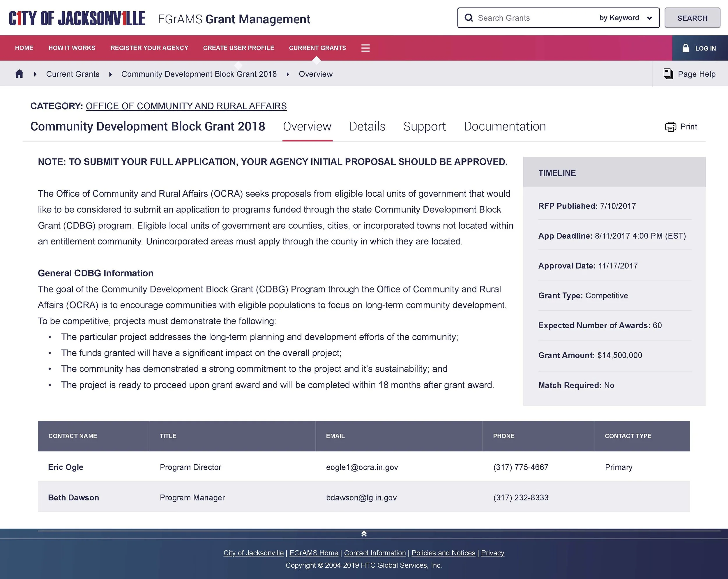The height and width of the screenshot is (579, 728).
Task: Open Current Grants in navigation bar
Action: (x=317, y=48)
